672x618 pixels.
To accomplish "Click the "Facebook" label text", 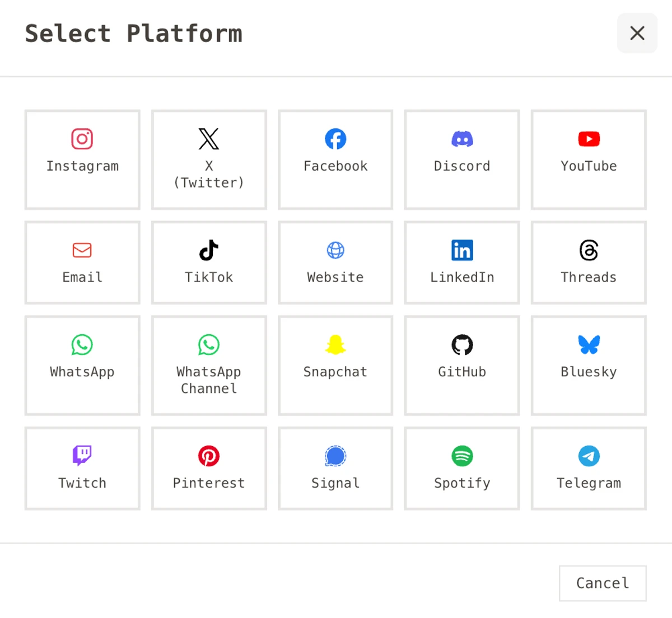I will pos(335,166).
